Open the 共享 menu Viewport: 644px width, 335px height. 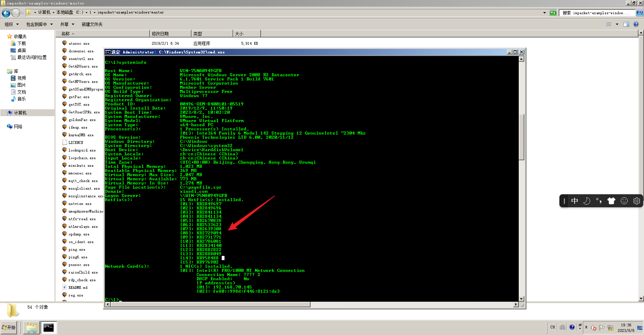(x=67, y=24)
